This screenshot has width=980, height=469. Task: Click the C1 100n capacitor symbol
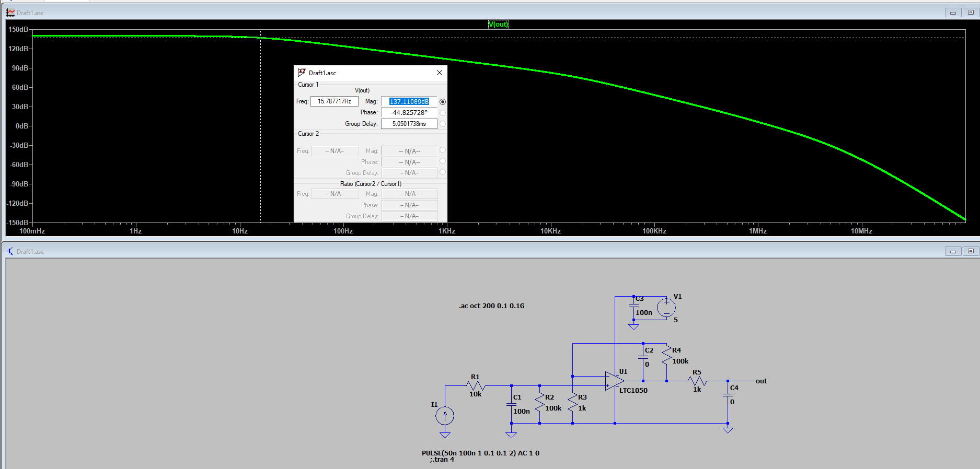click(511, 404)
